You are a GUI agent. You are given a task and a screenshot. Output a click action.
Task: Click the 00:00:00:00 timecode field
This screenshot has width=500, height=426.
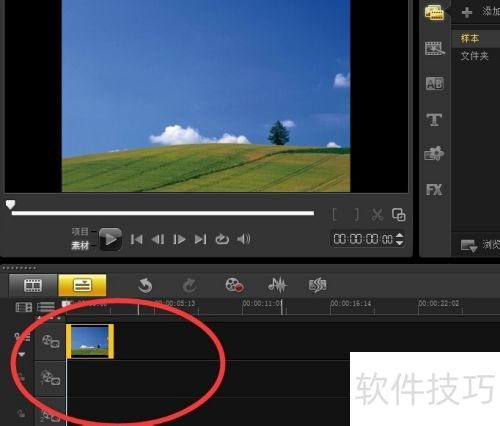tap(363, 239)
